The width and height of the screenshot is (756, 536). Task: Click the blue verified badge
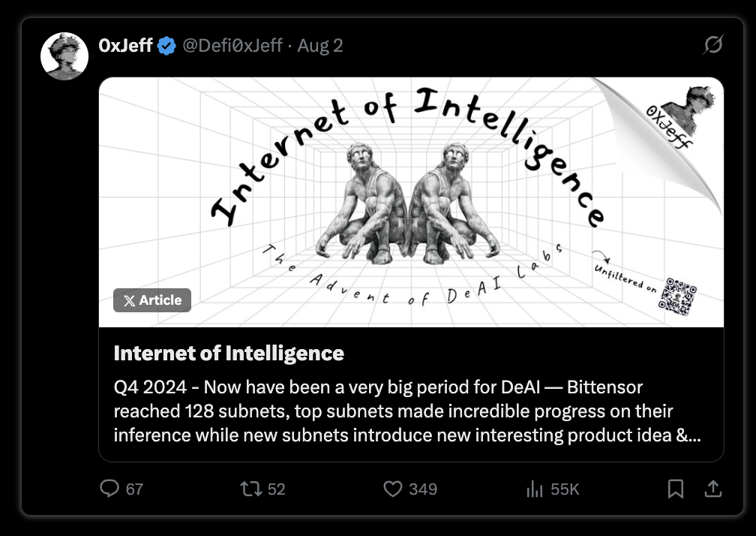tap(166, 46)
